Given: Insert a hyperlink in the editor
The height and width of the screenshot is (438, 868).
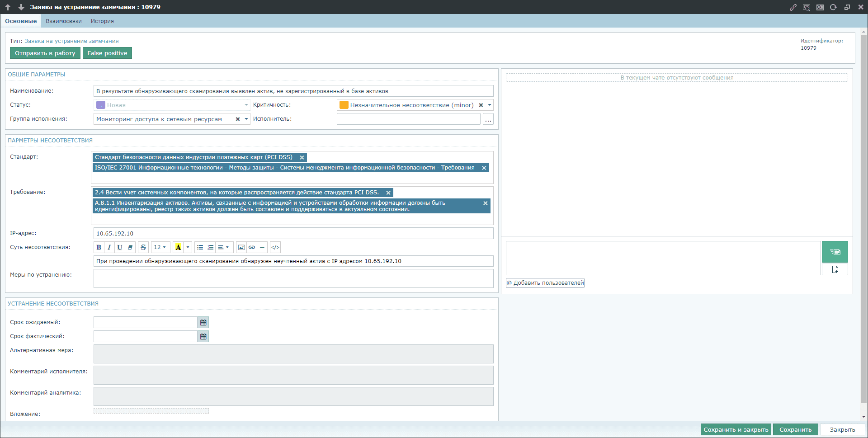Looking at the screenshot, I should click(x=252, y=247).
